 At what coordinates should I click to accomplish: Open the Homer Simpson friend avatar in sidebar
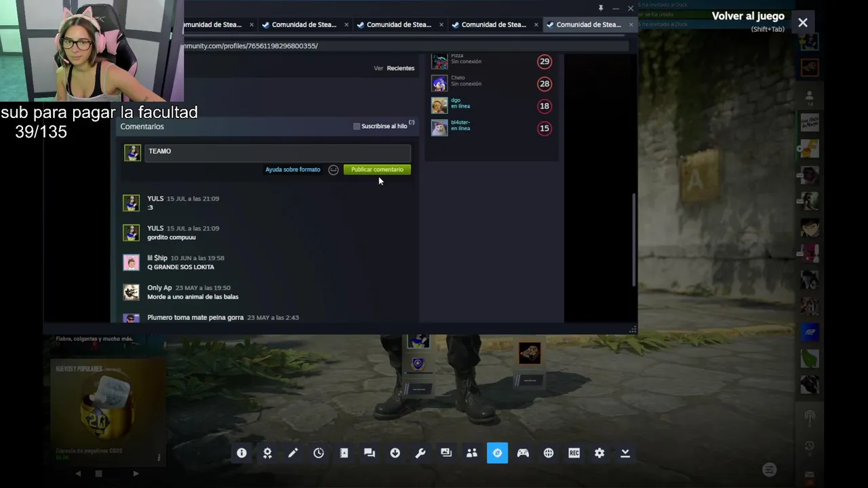point(810,148)
